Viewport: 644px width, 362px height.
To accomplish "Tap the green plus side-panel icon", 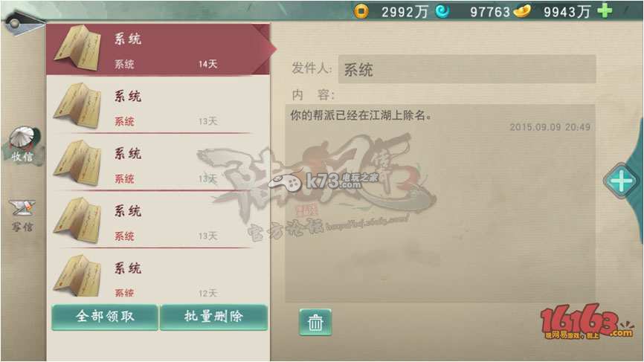I will pos(621,181).
